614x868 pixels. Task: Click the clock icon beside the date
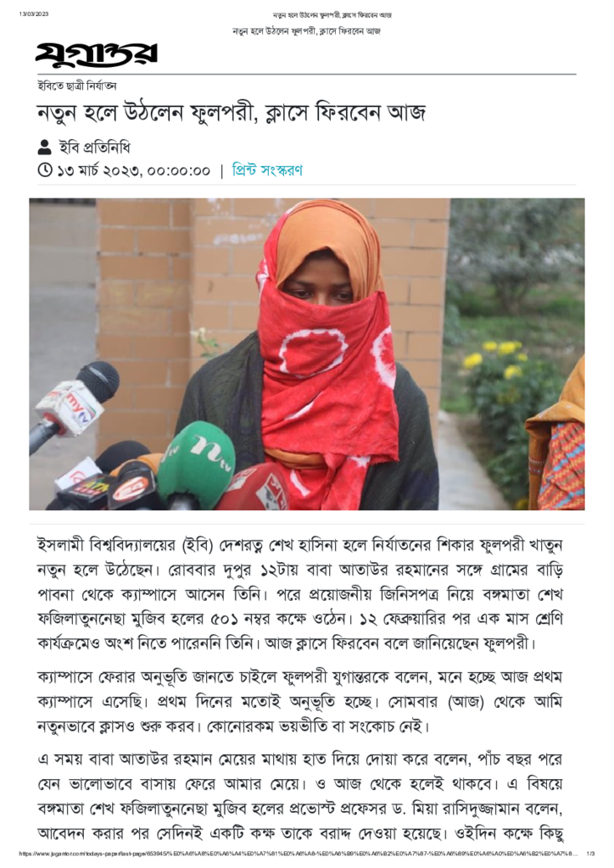(45, 170)
